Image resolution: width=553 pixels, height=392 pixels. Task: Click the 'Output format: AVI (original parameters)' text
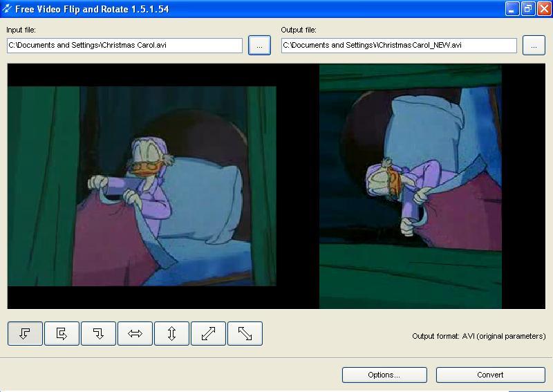tap(478, 336)
